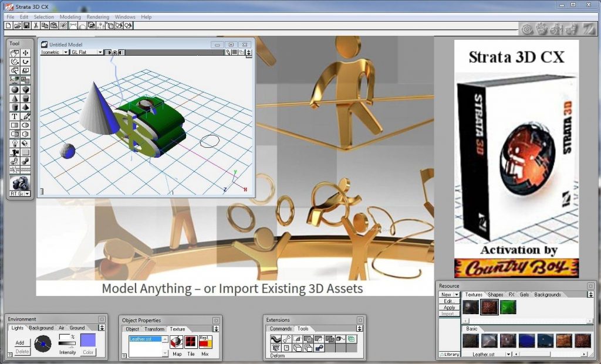Open the File menu
Viewport: 601px width, 364px height.
click(x=11, y=17)
